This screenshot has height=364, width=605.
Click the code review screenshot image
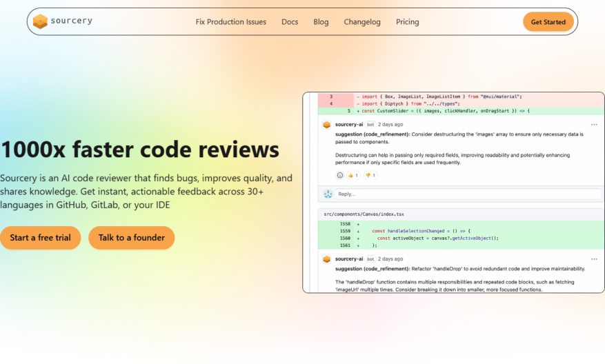(x=454, y=192)
